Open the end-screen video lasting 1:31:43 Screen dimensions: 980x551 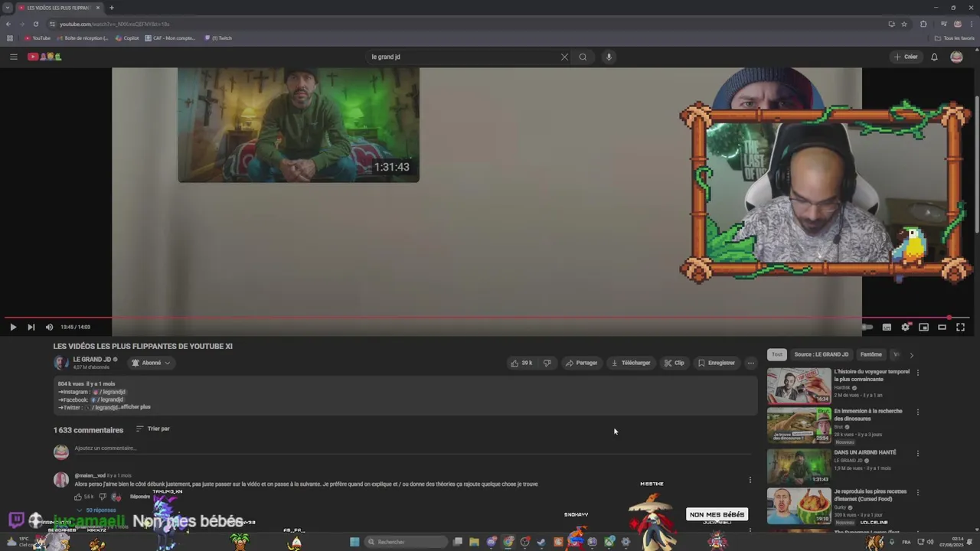click(x=299, y=125)
